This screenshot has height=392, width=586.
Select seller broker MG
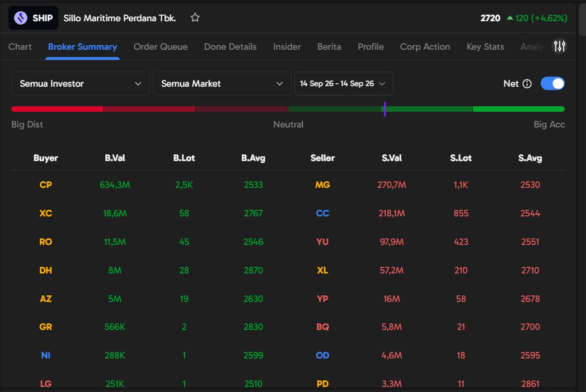(x=322, y=185)
